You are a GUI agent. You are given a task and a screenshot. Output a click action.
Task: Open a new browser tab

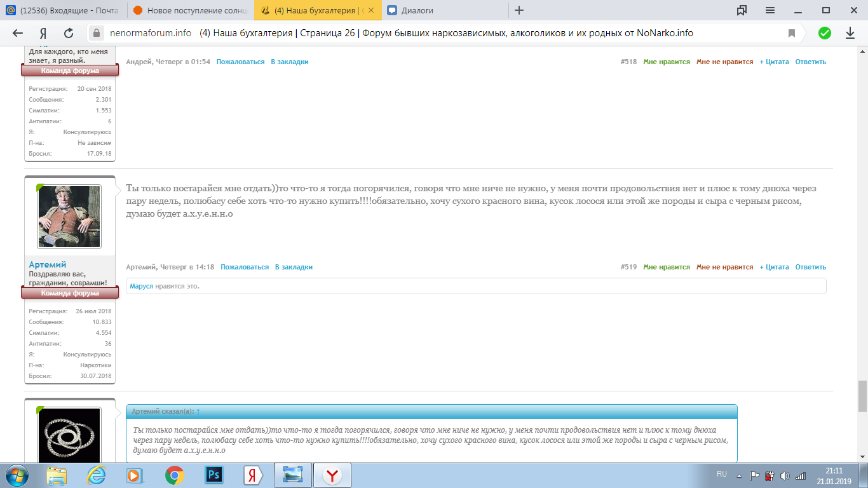(x=519, y=10)
